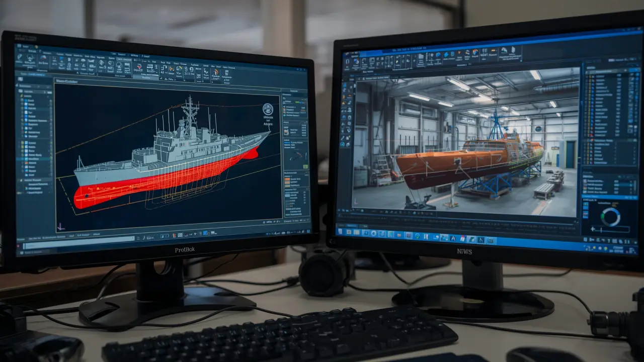This screenshot has width=644, height=362.
Task: Click the colorful globe icon in right monitor ribbon
Action: (475, 52)
